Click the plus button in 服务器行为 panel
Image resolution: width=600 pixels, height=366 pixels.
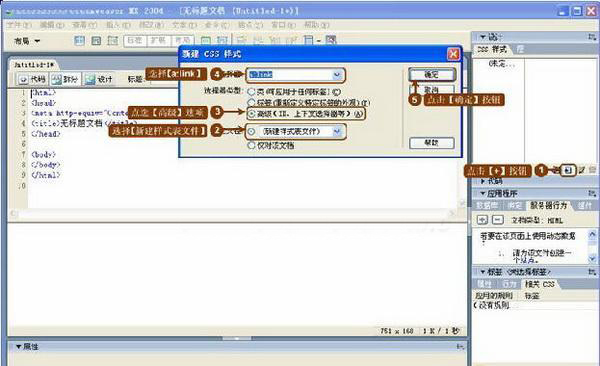tap(482, 220)
